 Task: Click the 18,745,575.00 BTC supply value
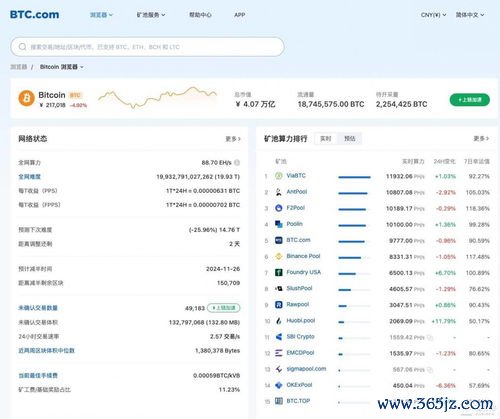pyautogui.click(x=331, y=104)
